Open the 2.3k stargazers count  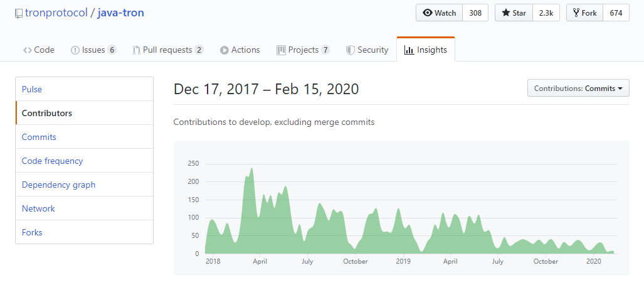pyautogui.click(x=546, y=13)
